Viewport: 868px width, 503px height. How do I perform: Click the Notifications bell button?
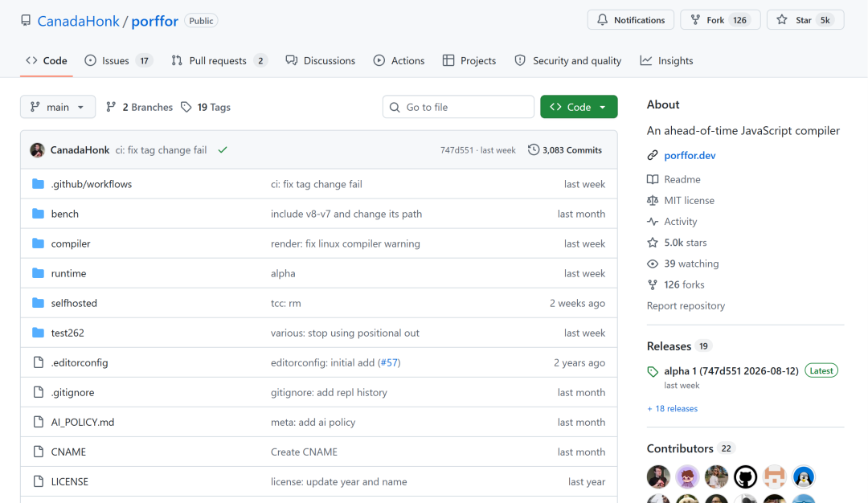[631, 20]
